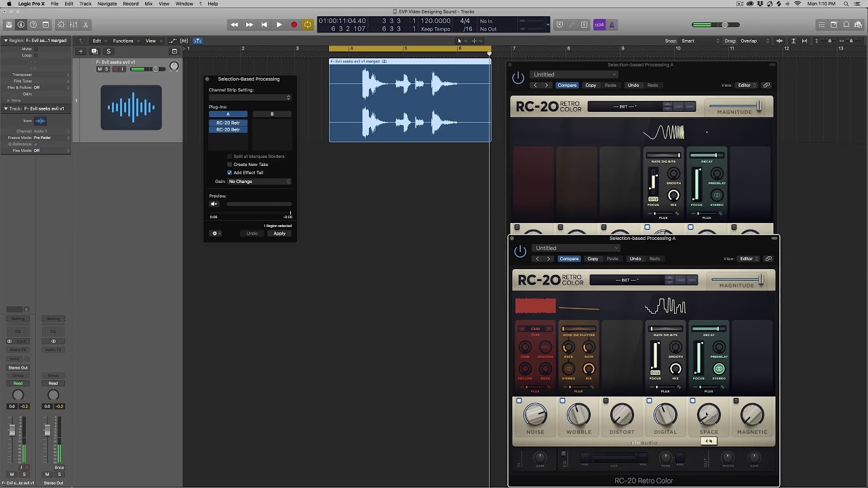Click Compare in the lower plugin window
Viewport: 868px width, 488px height.
point(569,259)
